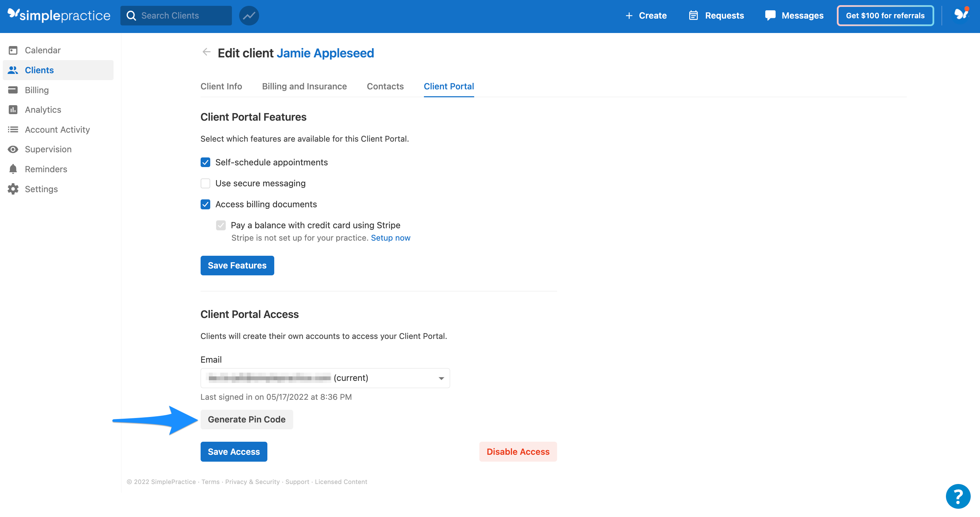This screenshot has width=980, height=517.
Task: Click inside the Search Clients field
Action: 176,15
